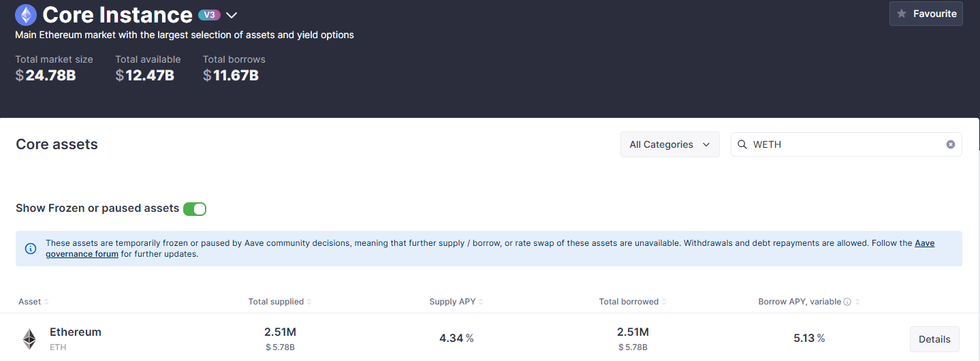Expand the market selector chevron after V3
The width and height of the screenshot is (980, 361).
point(232,16)
